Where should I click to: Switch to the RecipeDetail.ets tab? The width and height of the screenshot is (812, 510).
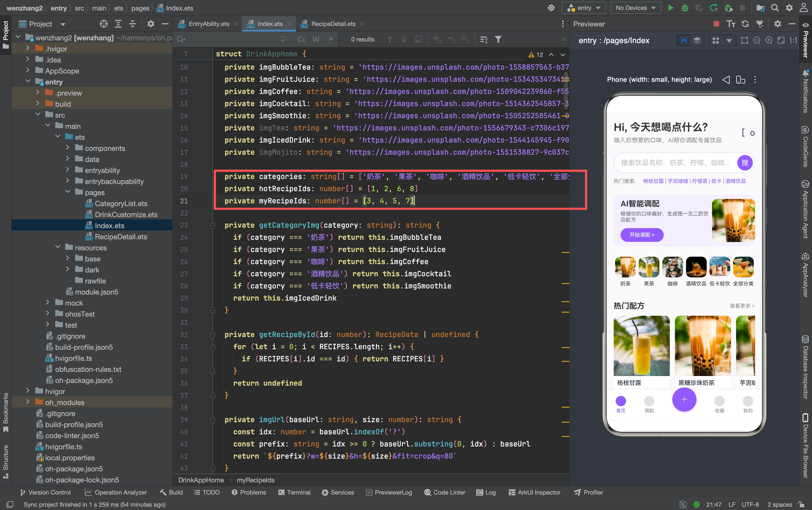333,24
